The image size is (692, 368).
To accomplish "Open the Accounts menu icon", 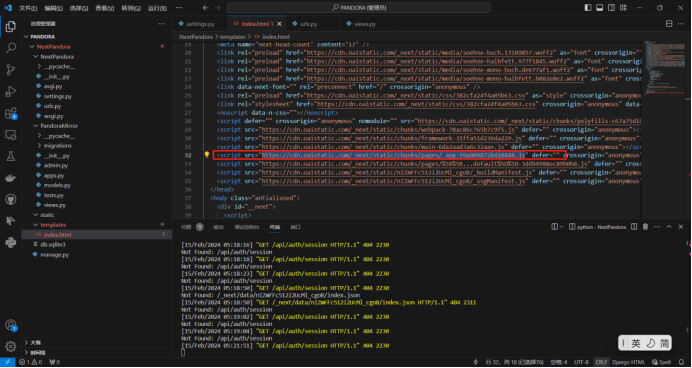I will tap(11, 325).
